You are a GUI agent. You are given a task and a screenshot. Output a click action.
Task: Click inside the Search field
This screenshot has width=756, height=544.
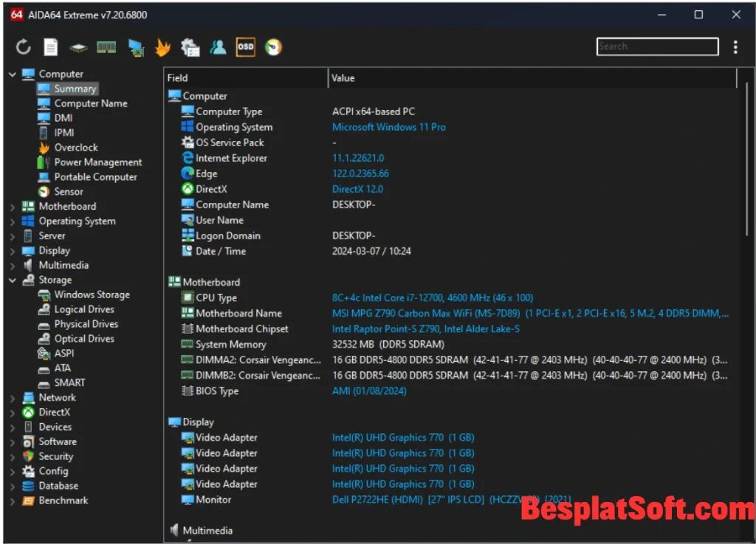pyautogui.click(x=656, y=47)
